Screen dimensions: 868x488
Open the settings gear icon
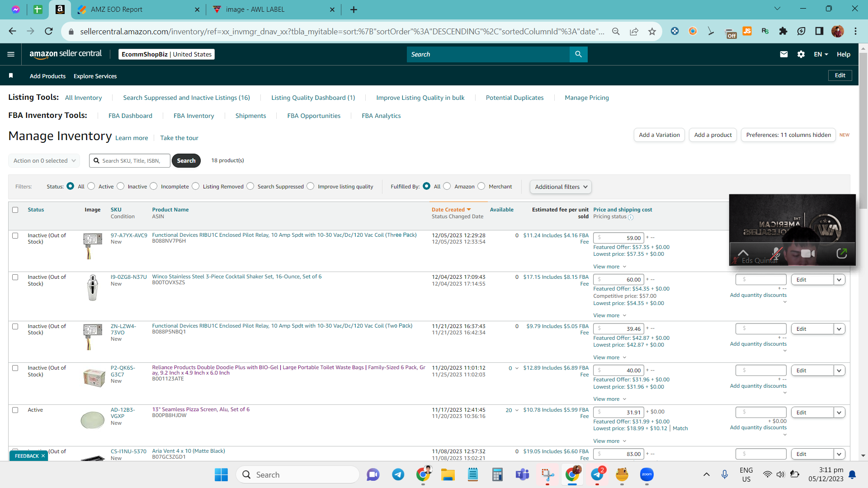coord(801,54)
